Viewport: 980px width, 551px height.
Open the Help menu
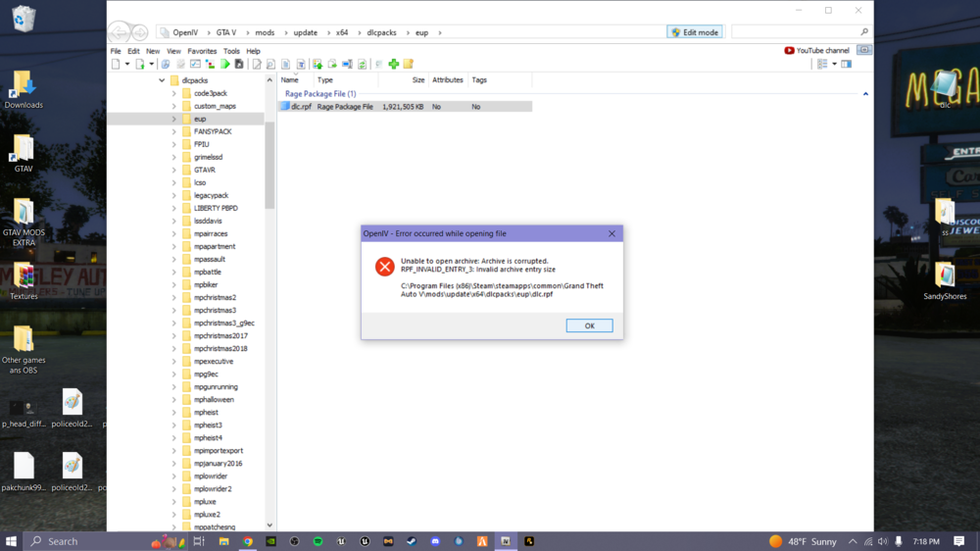point(253,51)
